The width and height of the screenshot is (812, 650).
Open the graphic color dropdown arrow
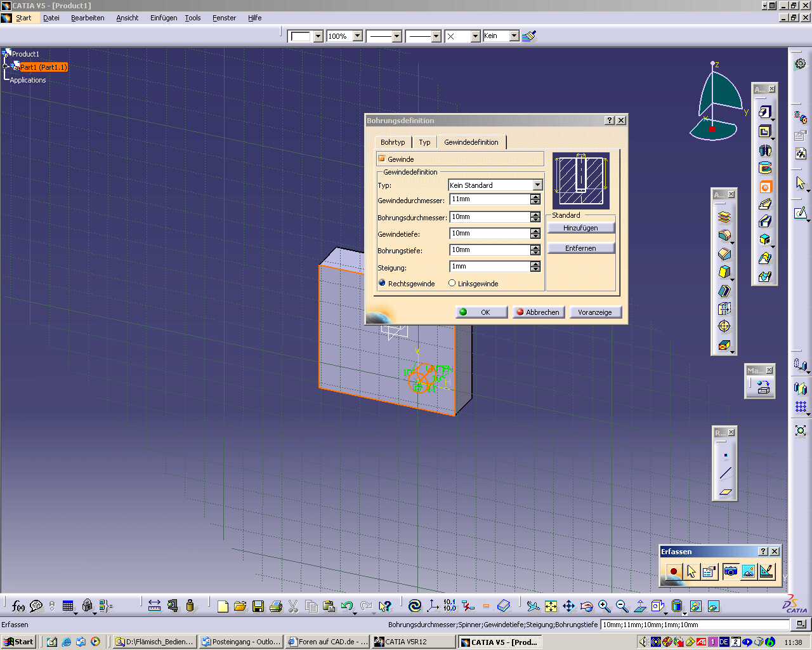(x=318, y=36)
